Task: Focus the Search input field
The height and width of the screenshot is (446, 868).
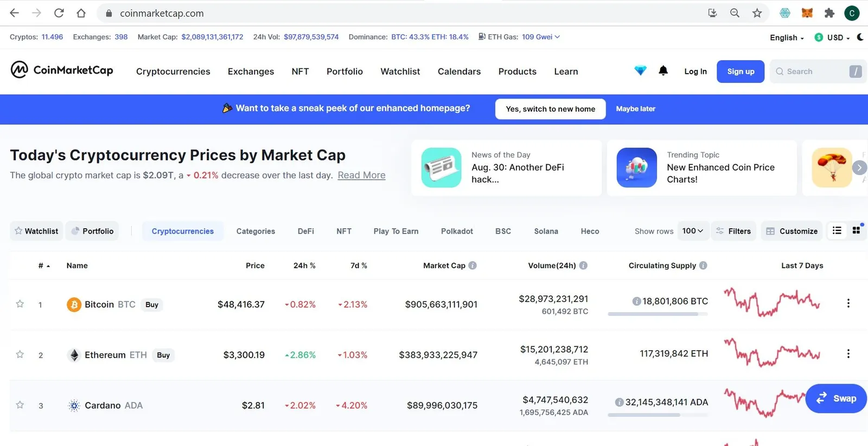Action: [x=818, y=72]
